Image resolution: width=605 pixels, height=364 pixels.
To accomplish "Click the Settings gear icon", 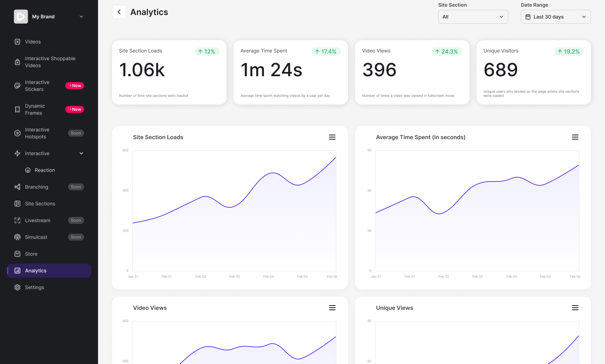I will (18, 287).
